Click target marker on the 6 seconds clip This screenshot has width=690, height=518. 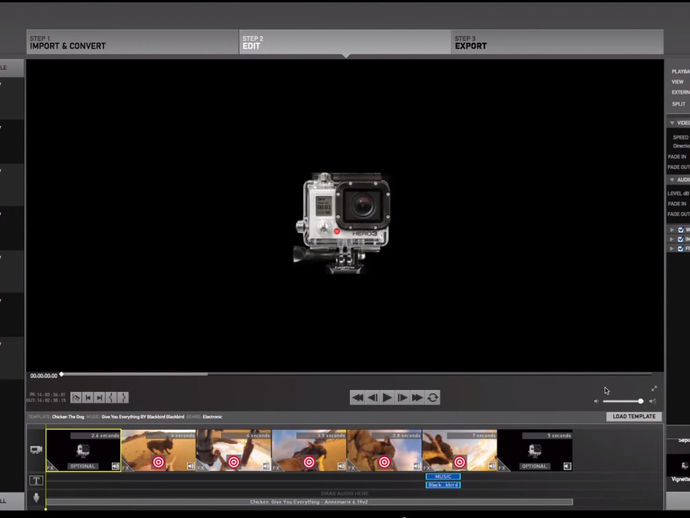coord(234,462)
